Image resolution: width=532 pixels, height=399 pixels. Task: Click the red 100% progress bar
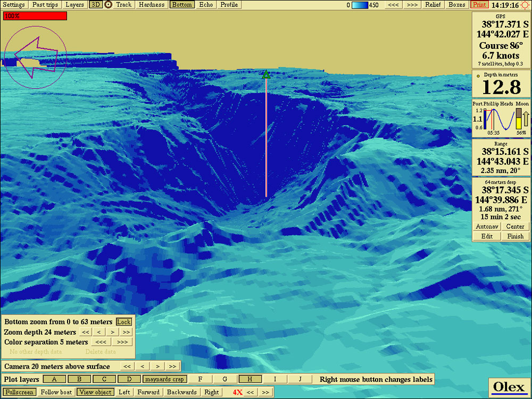pos(35,16)
